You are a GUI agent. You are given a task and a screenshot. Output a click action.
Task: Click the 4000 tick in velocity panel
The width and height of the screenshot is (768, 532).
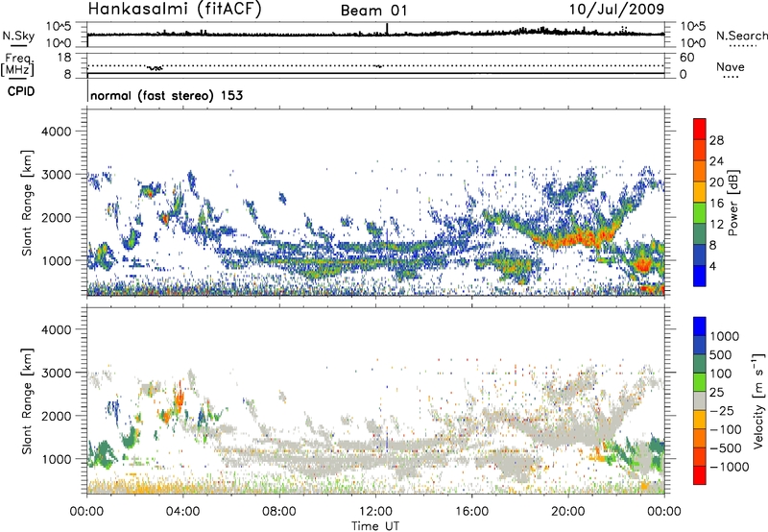click(x=57, y=329)
